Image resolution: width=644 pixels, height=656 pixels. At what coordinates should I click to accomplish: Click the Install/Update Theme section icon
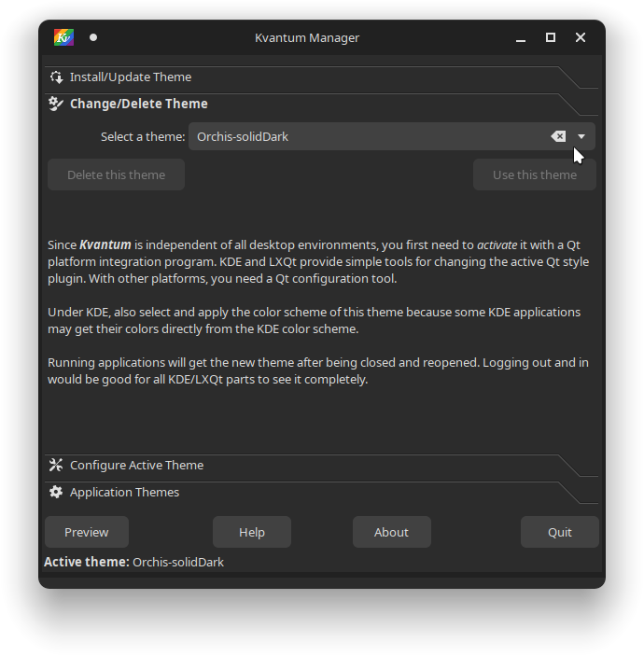[x=56, y=77]
